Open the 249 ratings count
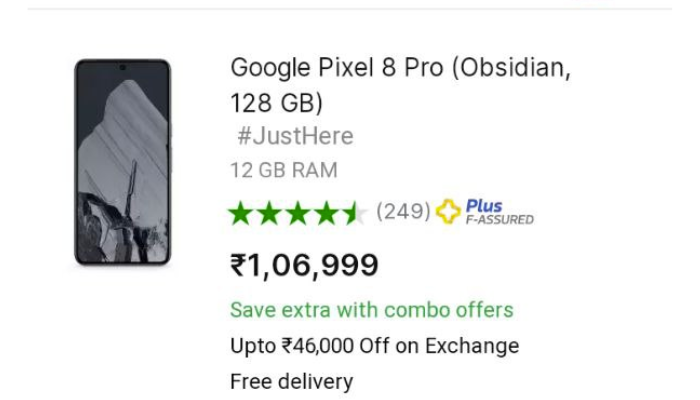 403,211
